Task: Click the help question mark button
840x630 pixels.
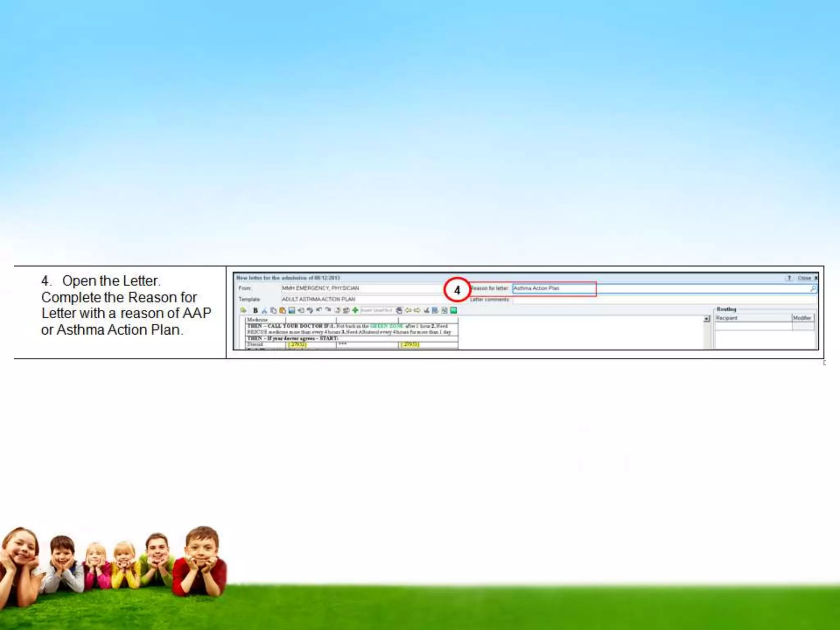Action: coord(789,278)
